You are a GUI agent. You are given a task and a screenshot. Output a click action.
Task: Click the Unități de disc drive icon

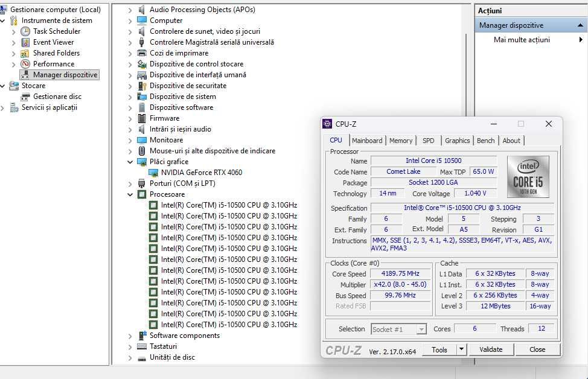pos(142,358)
